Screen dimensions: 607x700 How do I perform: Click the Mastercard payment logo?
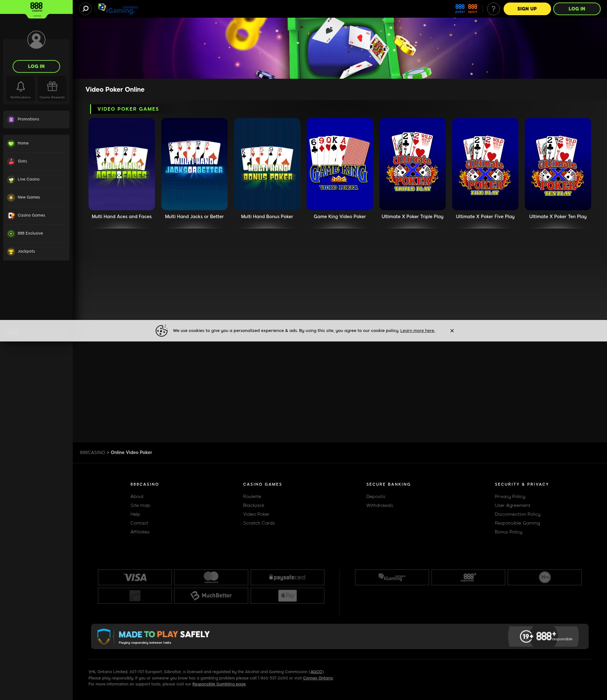pyautogui.click(x=211, y=577)
